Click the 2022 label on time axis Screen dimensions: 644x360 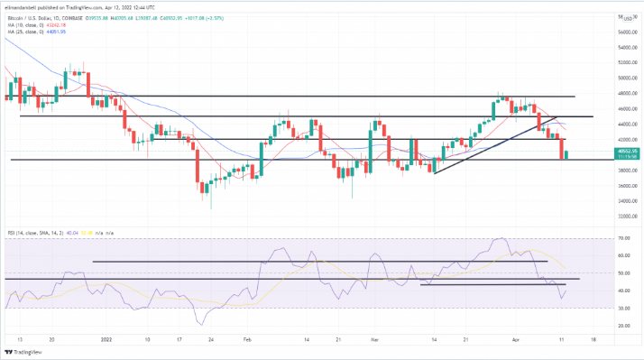pos(106,340)
